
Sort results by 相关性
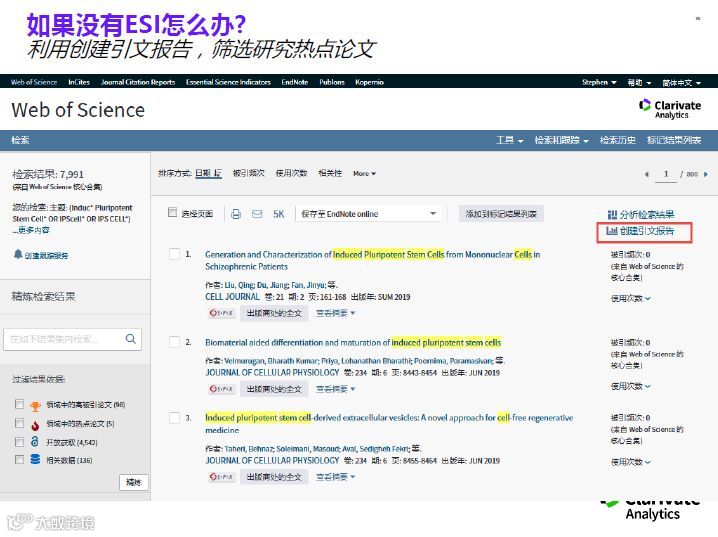point(330,173)
